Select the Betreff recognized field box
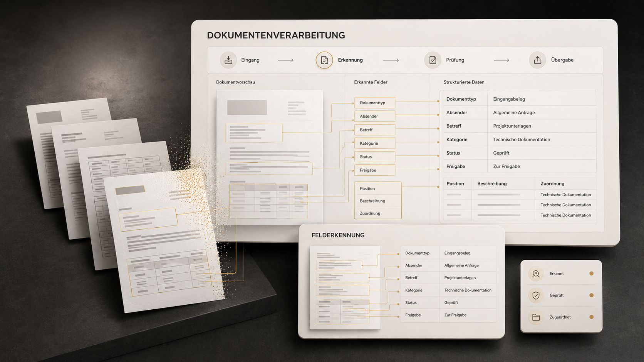644x362 pixels. [x=375, y=130]
